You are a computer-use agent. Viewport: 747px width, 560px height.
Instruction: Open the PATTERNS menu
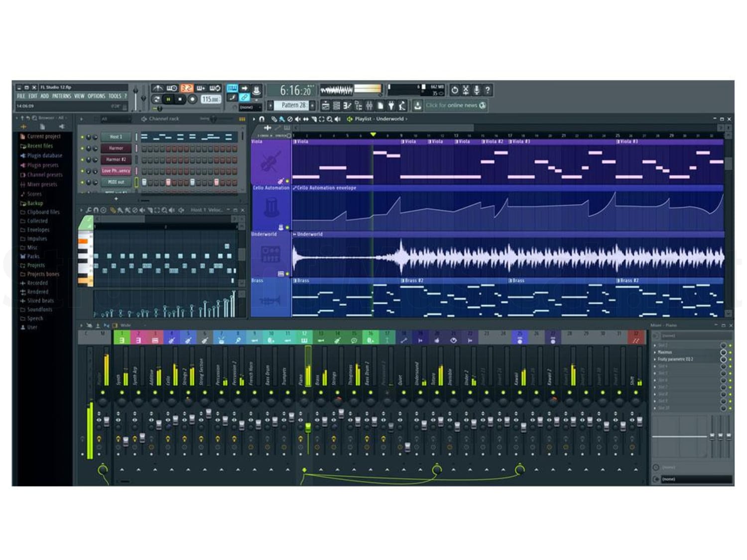point(62,96)
